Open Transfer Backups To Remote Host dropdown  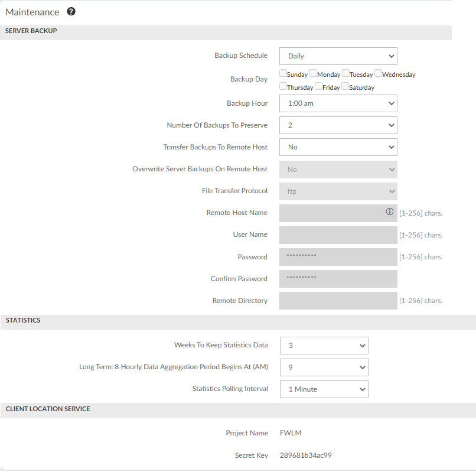338,147
